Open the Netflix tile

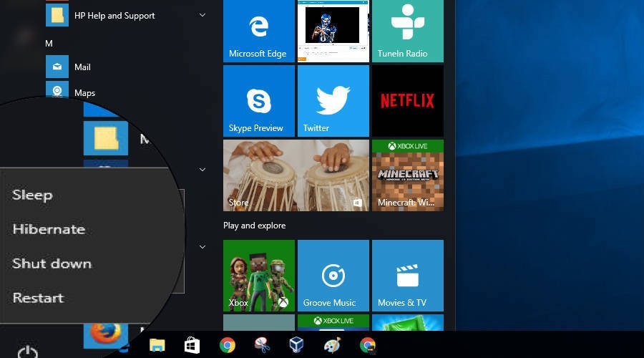407,101
